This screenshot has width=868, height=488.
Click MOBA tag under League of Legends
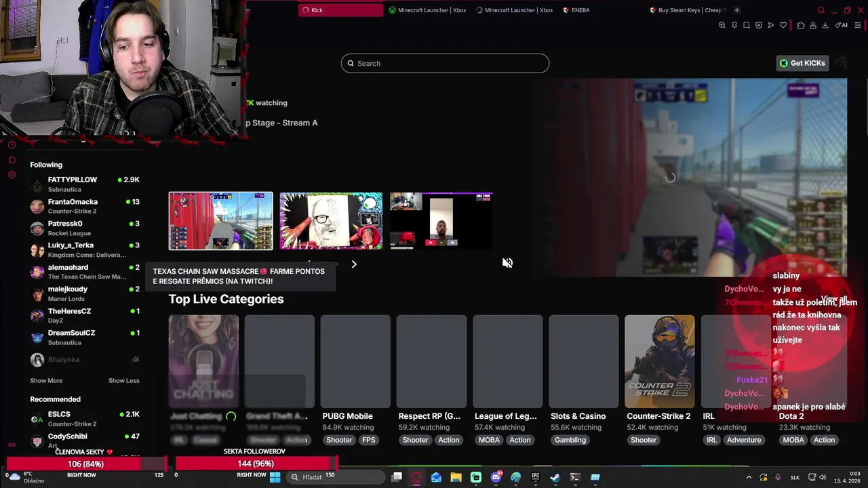(489, 440)
